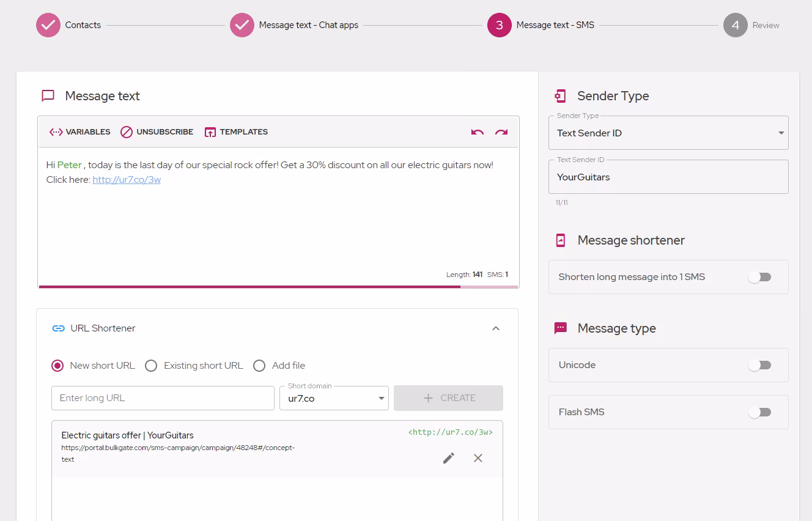Click the Electric guitars offer | YourGuitars title
812x521 pixels.
point(128,435)
